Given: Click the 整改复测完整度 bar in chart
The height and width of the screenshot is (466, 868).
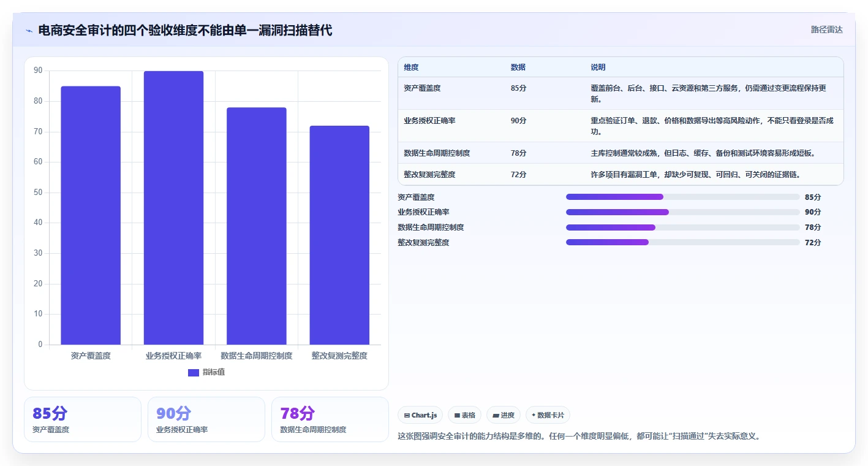Looking at the screenshot, I should [339, 235].
